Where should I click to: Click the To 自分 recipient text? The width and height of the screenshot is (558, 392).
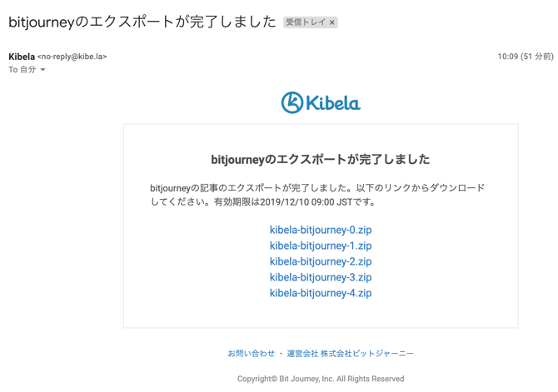click(22, 70)
